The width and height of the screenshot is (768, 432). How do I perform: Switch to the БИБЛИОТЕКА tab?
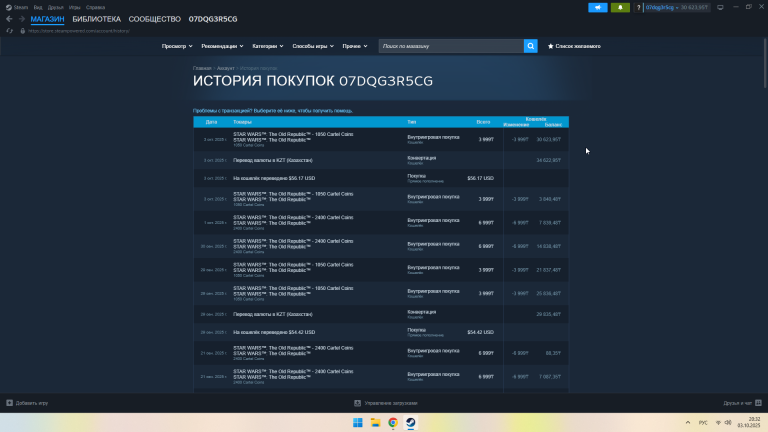[x=96, y=19]
